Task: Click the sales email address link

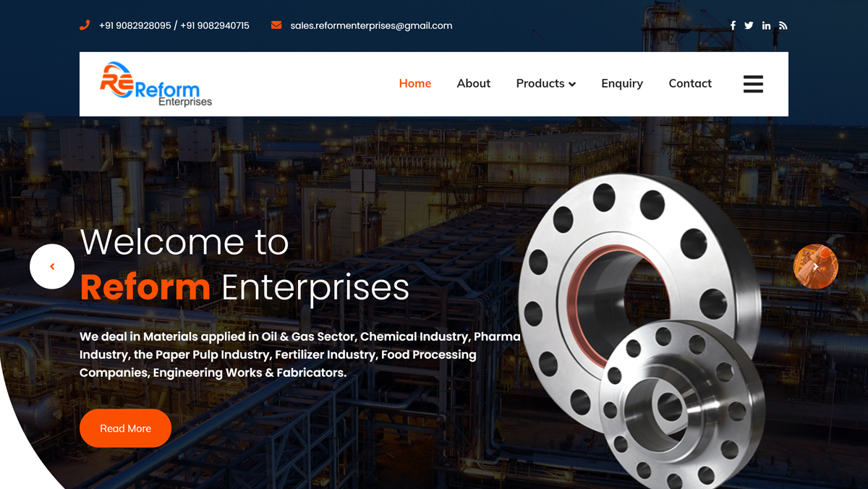Action: 371,25
